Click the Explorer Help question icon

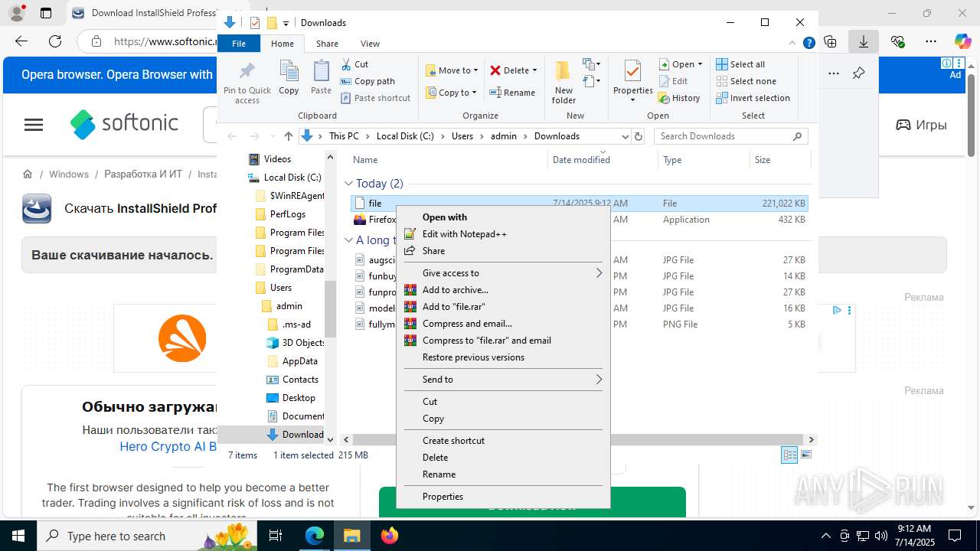pyautogui.click(x=808, y=44)
